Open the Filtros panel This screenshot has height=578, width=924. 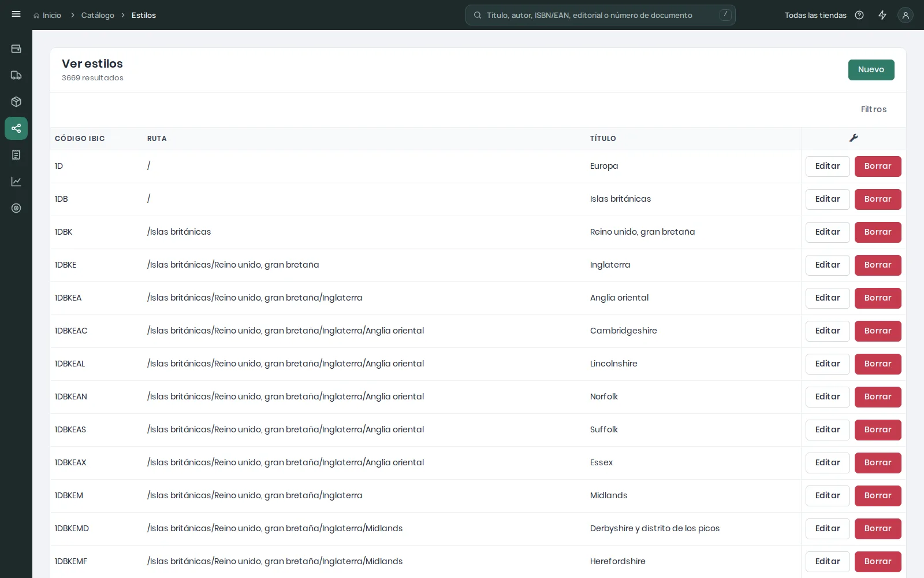click(874, 109)
